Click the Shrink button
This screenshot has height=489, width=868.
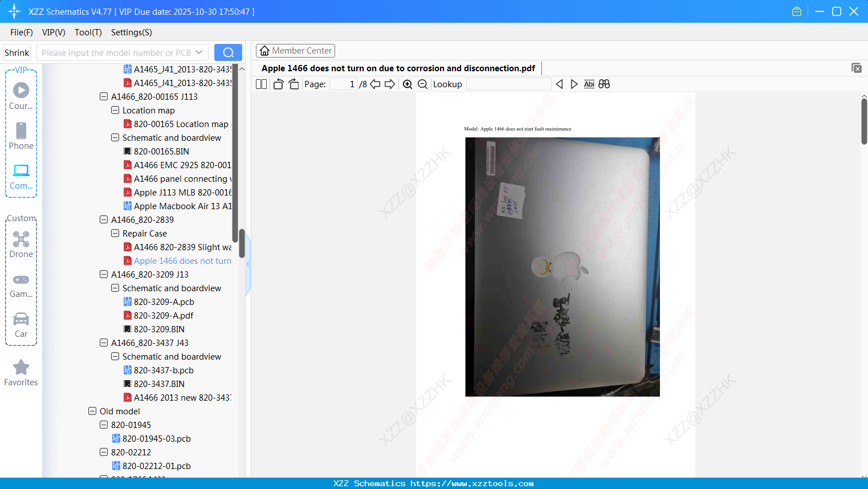tap(17, 52)
